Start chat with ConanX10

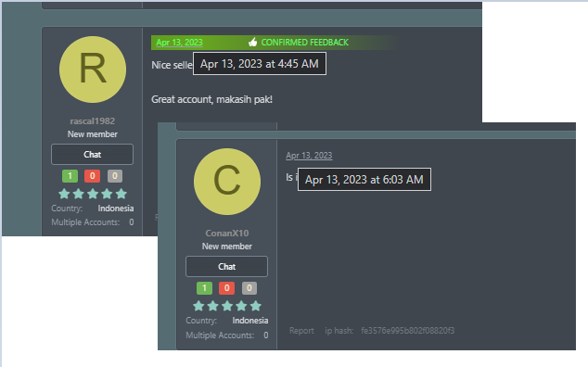point(226,267)
